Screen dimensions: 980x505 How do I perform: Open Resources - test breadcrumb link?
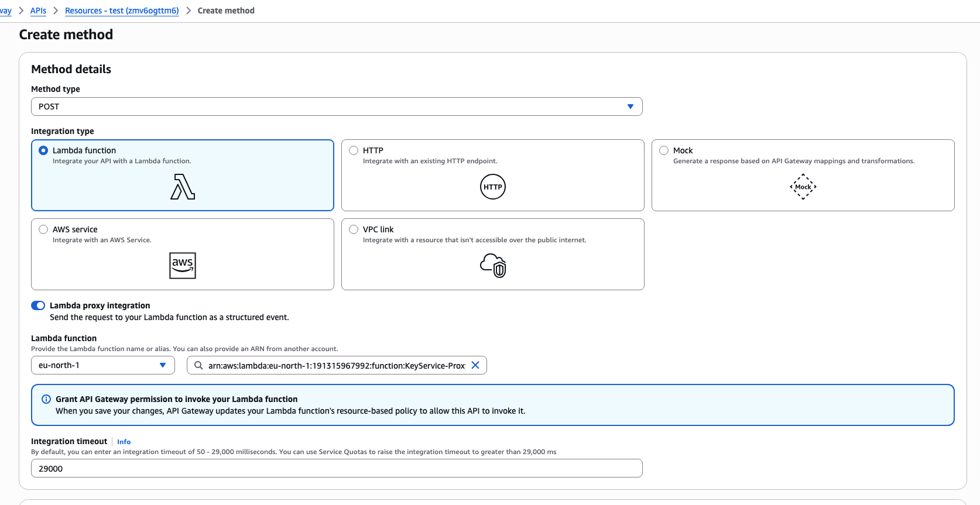click(122, 11)
